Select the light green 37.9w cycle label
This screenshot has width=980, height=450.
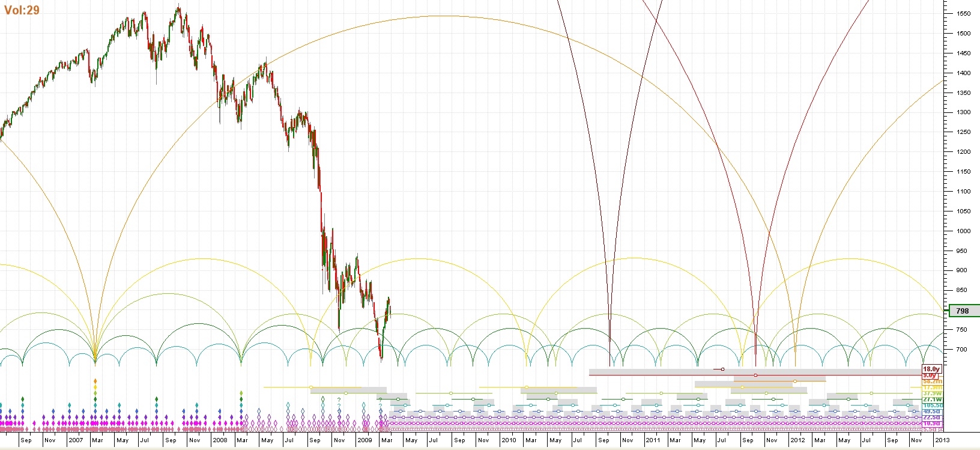[x=931, y=394]
